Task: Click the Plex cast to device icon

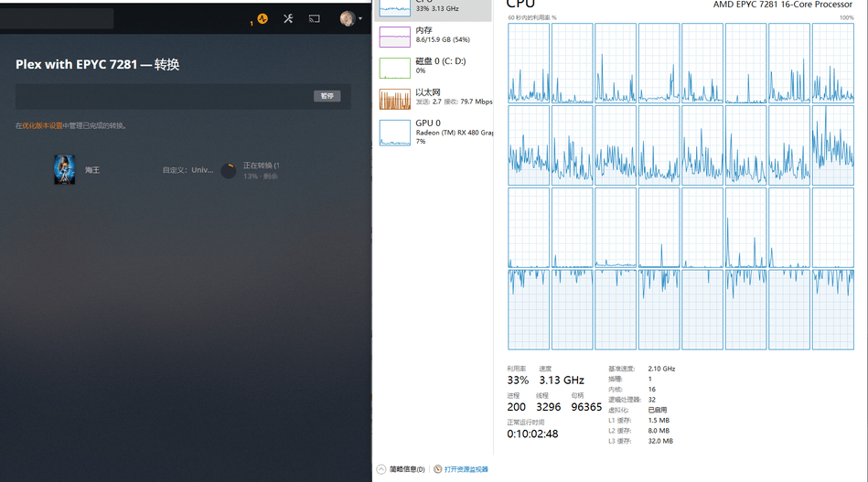Action: (x=315, y=19)
